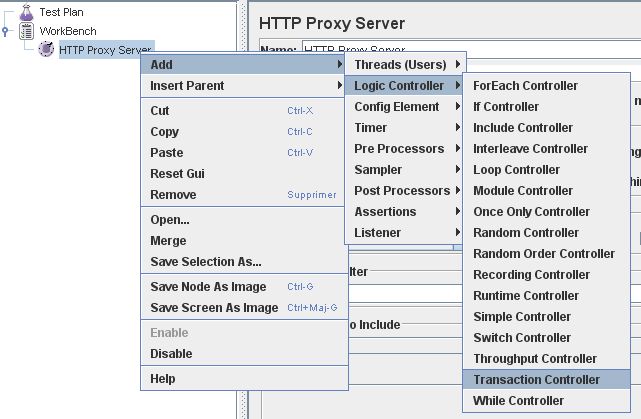641x419 pixels.
Task: Select Loop Controller option
Action: 516,170
